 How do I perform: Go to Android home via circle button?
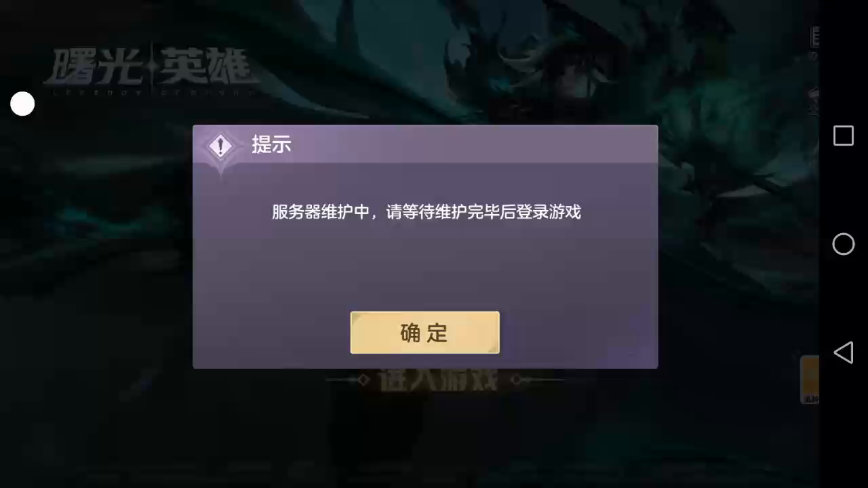pos(843,244)
